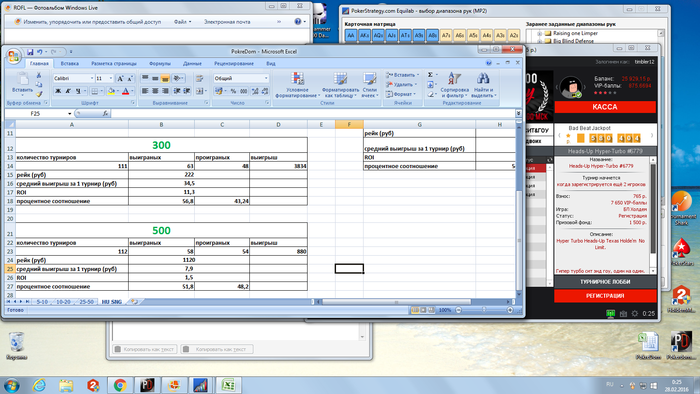Click the formula bar input
The height and width of the screenshot is (394, 700).
[x=312, y=113]
